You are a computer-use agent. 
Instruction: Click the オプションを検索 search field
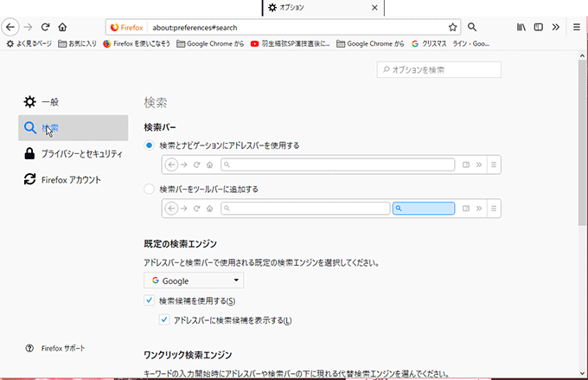click(x=438, y=70)
